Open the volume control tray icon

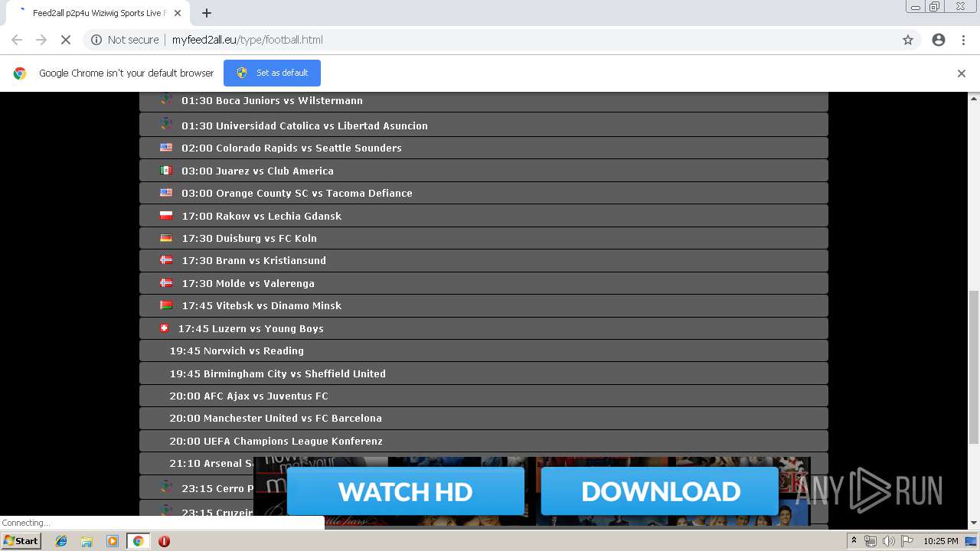pos(888,541)
